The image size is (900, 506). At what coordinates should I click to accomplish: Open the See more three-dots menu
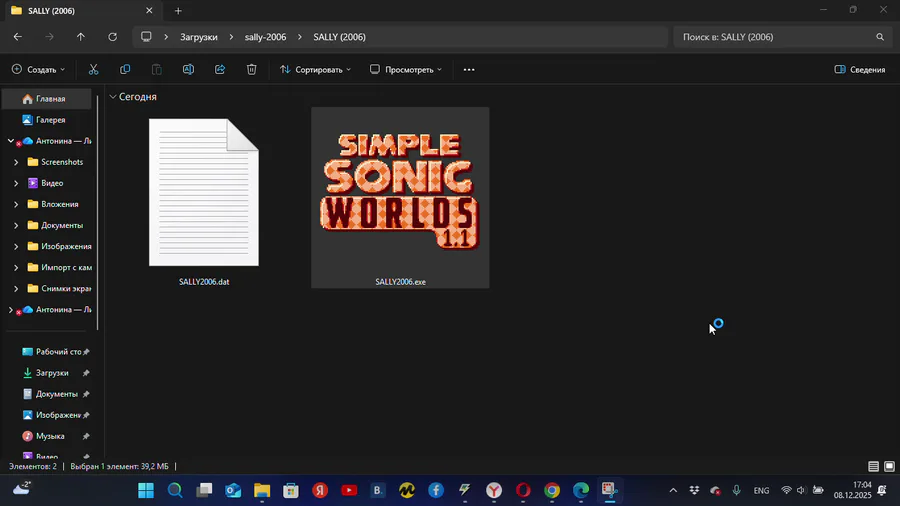(x=469, y=69)
